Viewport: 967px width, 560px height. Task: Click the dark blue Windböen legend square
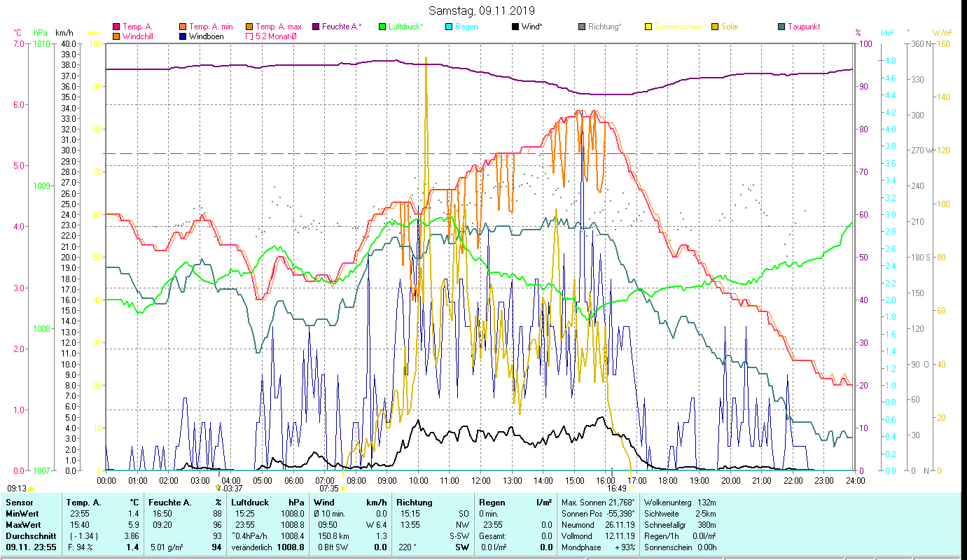coord(183,36)
